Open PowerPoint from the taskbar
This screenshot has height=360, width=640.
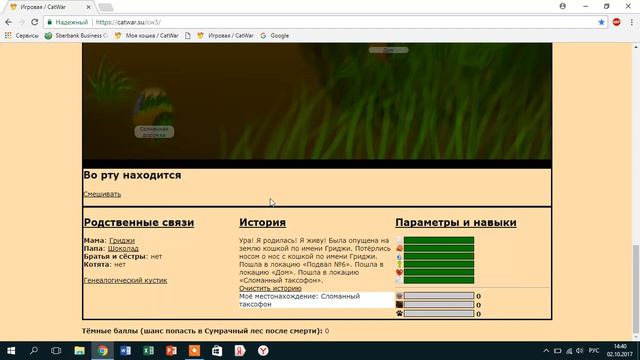click(171, 351)
